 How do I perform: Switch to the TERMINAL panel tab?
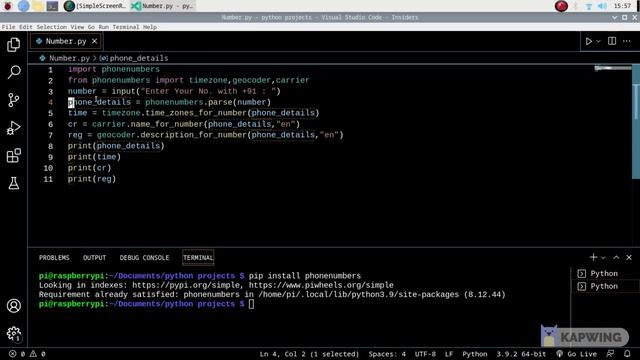point(198,258)
